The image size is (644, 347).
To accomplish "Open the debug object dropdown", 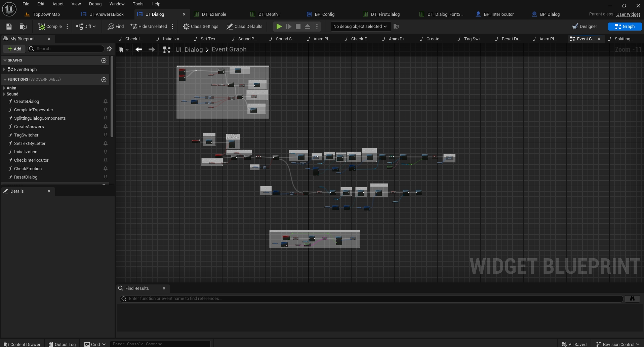I will (360, 27).
